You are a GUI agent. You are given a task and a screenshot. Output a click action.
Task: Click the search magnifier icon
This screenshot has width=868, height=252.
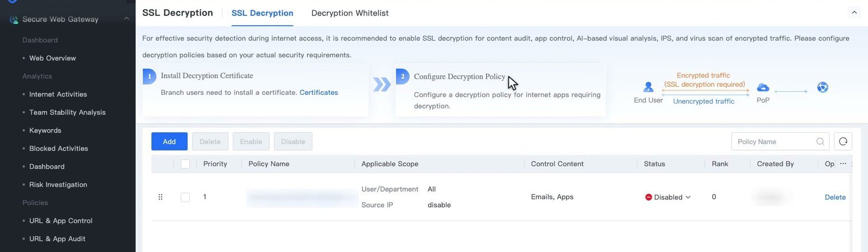[820, 141]
